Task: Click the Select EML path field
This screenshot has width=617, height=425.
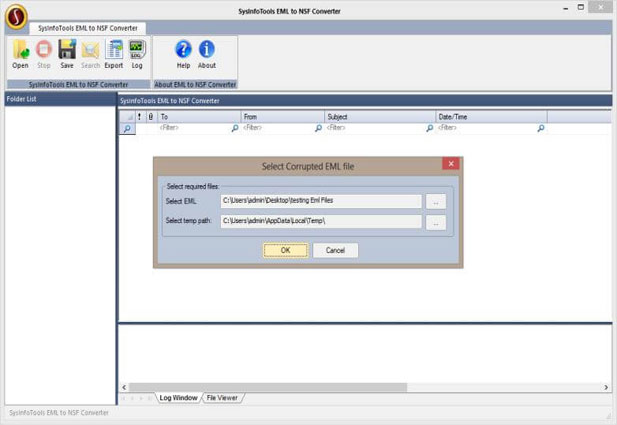Action: 321,201
